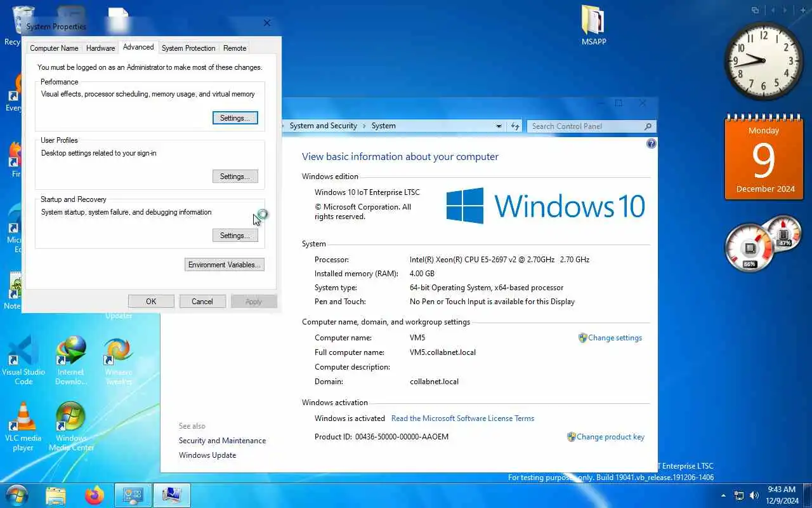Click the Windows 10 IoT Enterprise LTSC text
The width and height of the screenshot is (812, 508).
coord(367,192)
